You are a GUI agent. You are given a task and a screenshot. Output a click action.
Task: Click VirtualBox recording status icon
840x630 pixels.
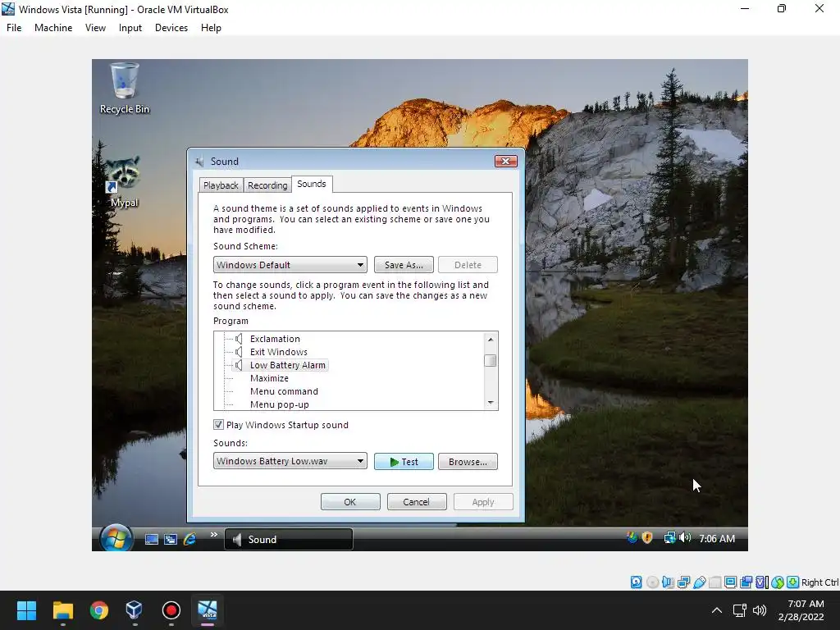[x=746, y=582]
